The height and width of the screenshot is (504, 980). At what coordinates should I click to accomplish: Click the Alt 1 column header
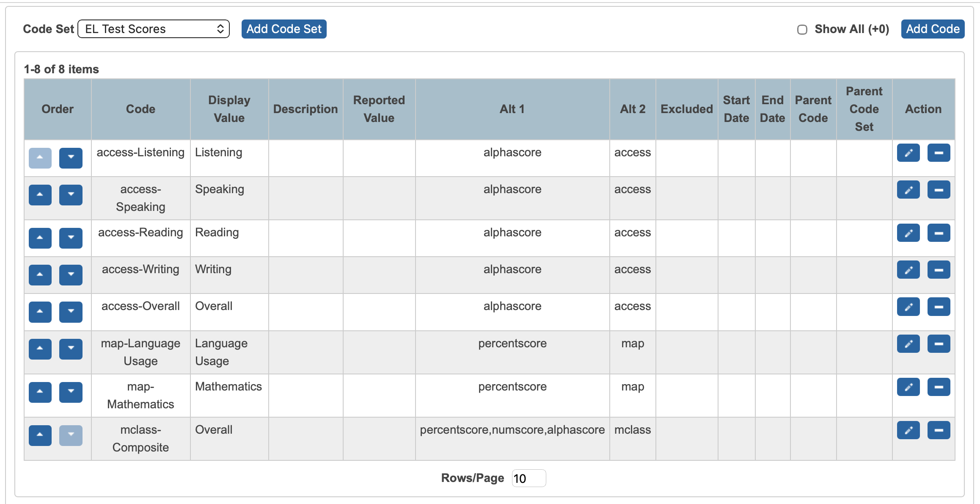tap(512, 109)
